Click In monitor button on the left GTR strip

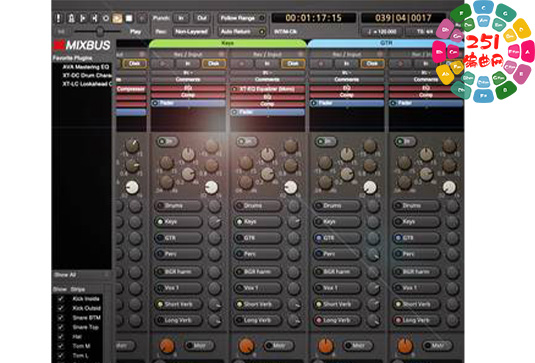point(347,63)
